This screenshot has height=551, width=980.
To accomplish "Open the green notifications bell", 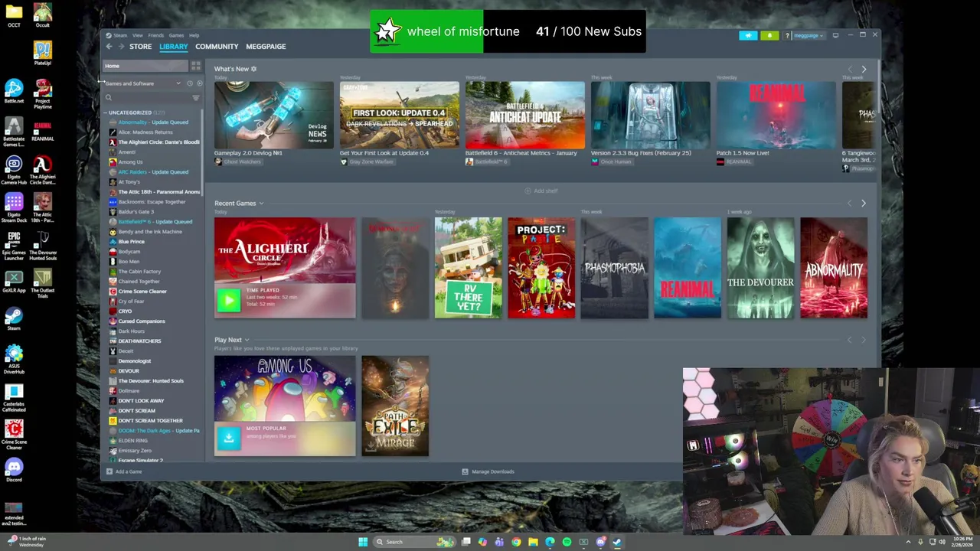I will coord(769,35).
